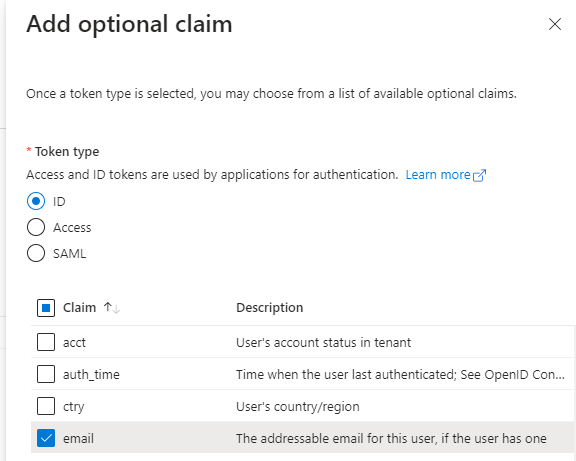
Task: Sort by the Claim column header
Action: pyautogui.click(x=79, y=307)
